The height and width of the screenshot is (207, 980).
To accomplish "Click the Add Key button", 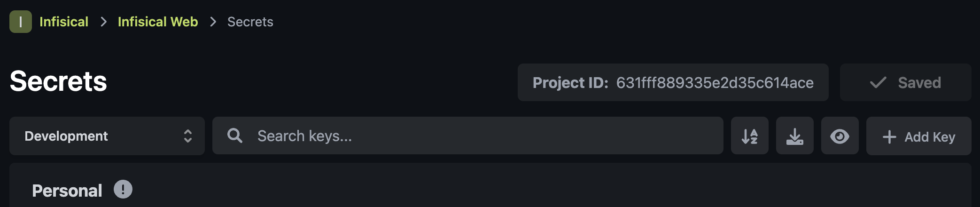I will [918, 136].
